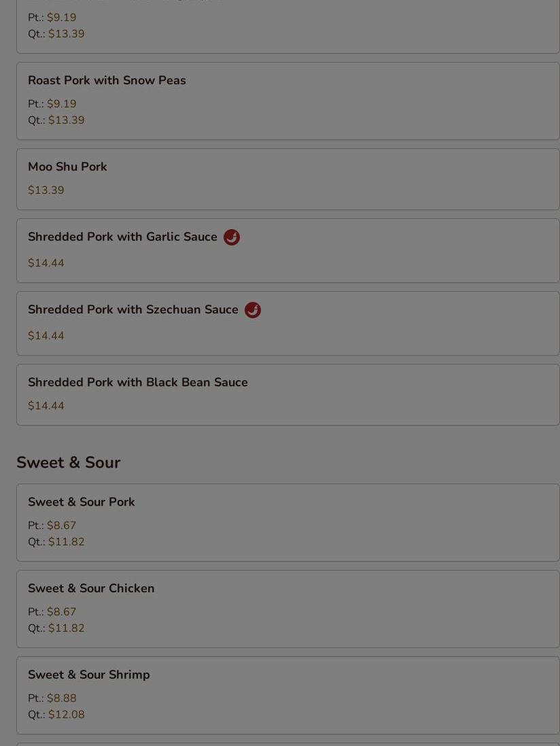This screenshot has height=746, width=560.
Task: Click Sweet & Sour Pork pint price $8.67
Action: [61, 525]
